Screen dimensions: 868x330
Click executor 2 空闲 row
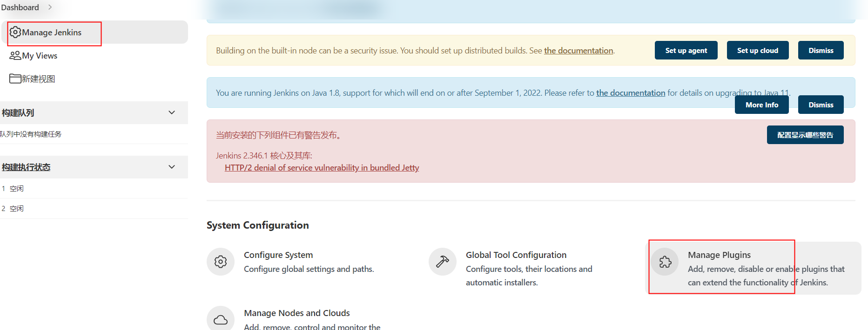point(94,208)
